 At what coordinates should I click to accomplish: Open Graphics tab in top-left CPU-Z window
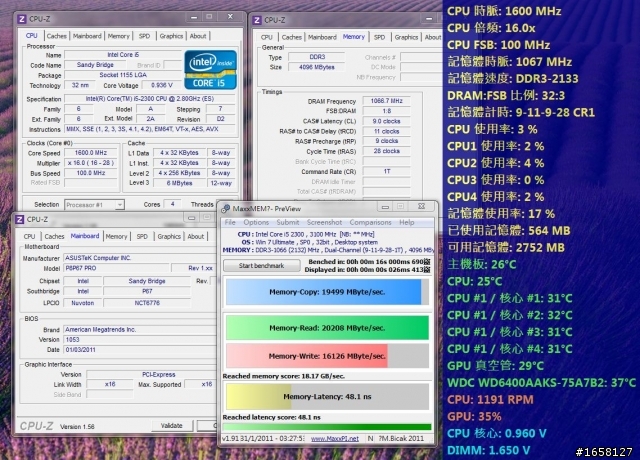pyautogui.click(x=171, y=36)
